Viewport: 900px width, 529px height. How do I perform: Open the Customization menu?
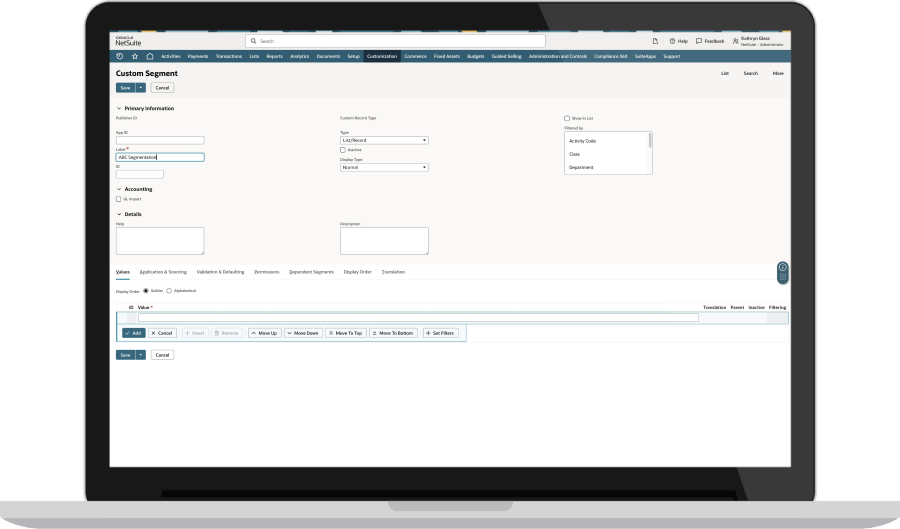(382, 56)
